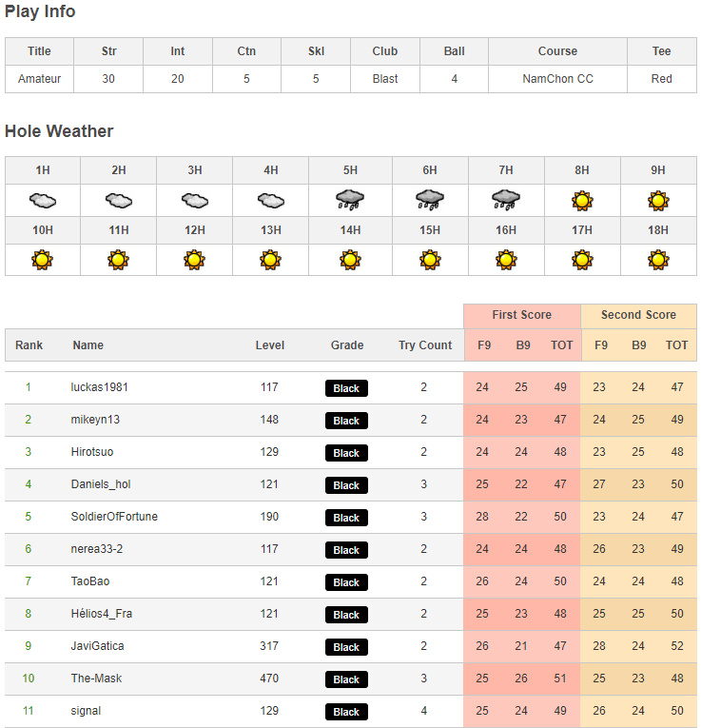The height and width of the screenshot is (728, 701).
Task: Click the sun icon for hole 18H
Action: [658, 259]
